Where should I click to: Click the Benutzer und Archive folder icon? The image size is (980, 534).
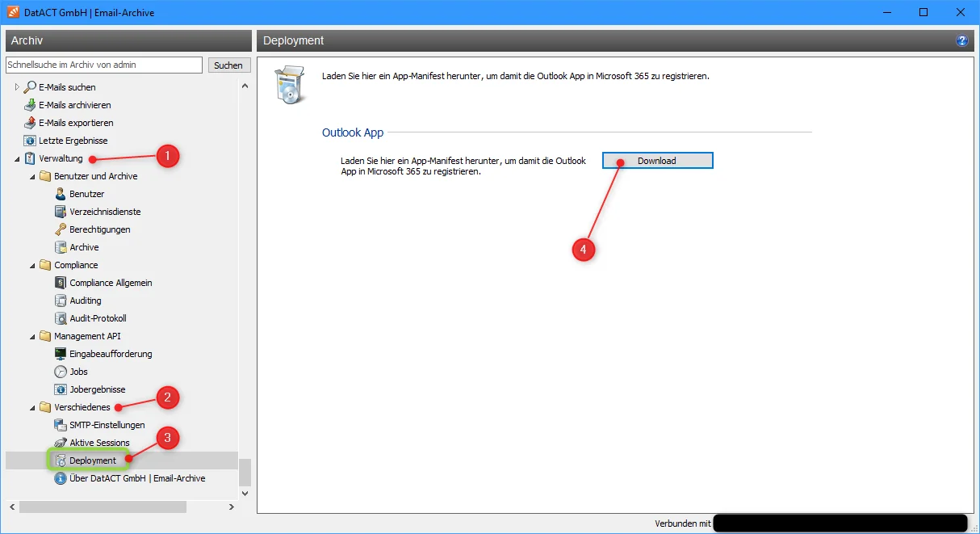(45, 176)
